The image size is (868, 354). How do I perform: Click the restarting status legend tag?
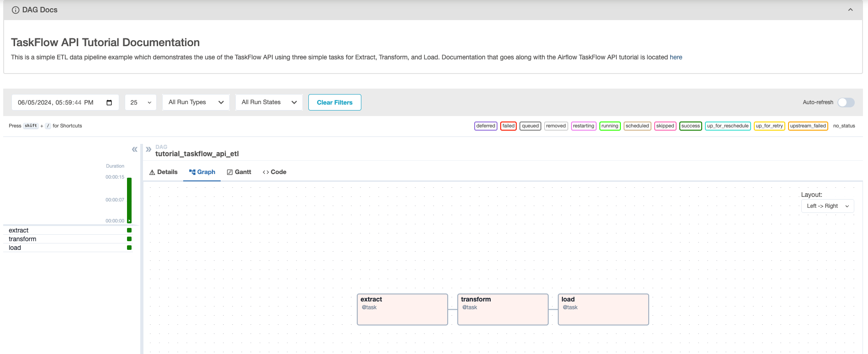pyautogui.click(x=584, y=126)
